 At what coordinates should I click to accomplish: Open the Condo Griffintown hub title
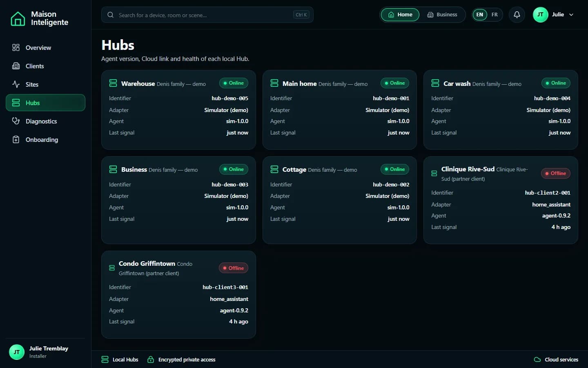[x=147, y=264]
